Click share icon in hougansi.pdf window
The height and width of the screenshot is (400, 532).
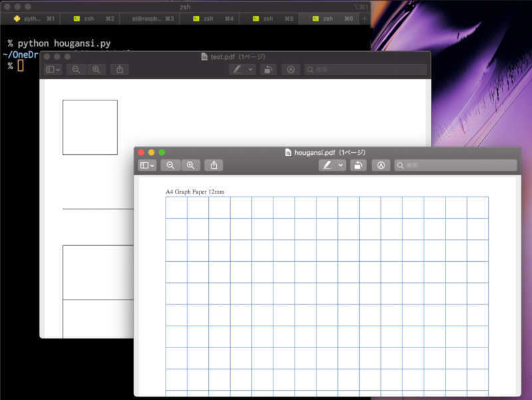(213, 165)
